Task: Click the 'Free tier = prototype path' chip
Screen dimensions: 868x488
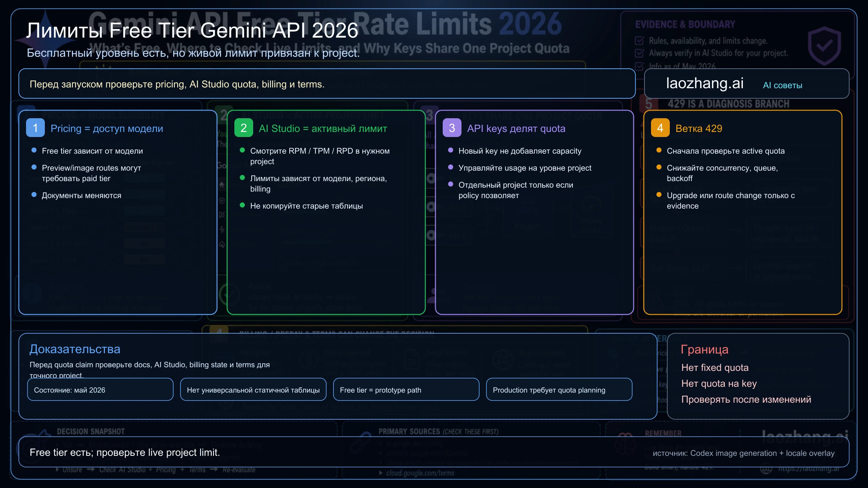Action: coord(406,390)
